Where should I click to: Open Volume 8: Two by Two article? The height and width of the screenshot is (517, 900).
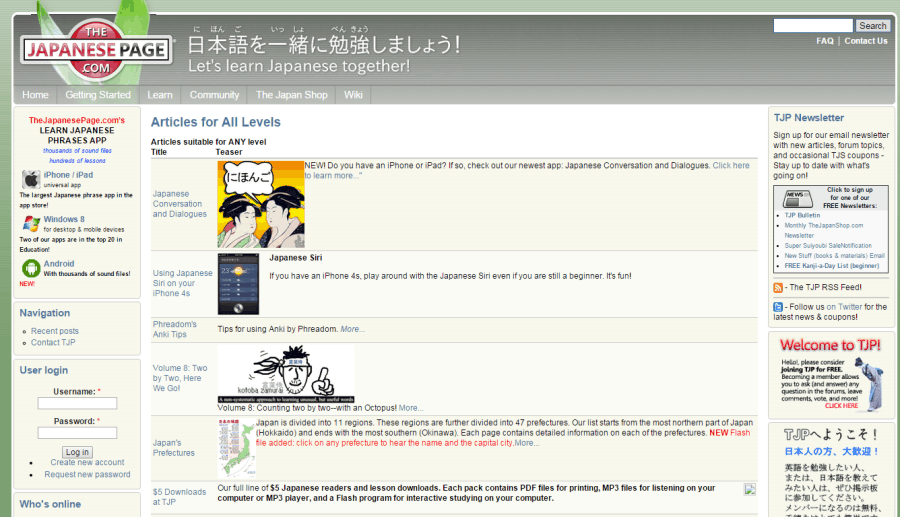pyautogui.click(x=180, y=378)
